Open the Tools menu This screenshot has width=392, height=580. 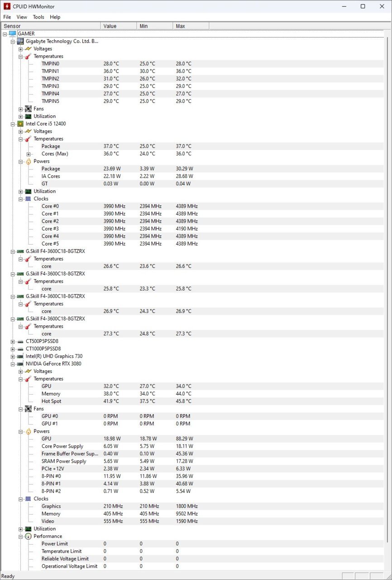pos(38,17)
